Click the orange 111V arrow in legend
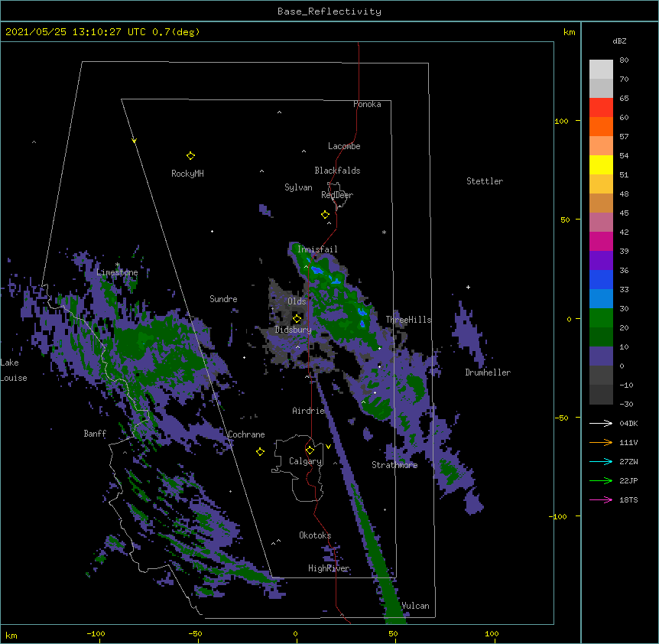This screenshot has width=659, height=644. point(601,442)
